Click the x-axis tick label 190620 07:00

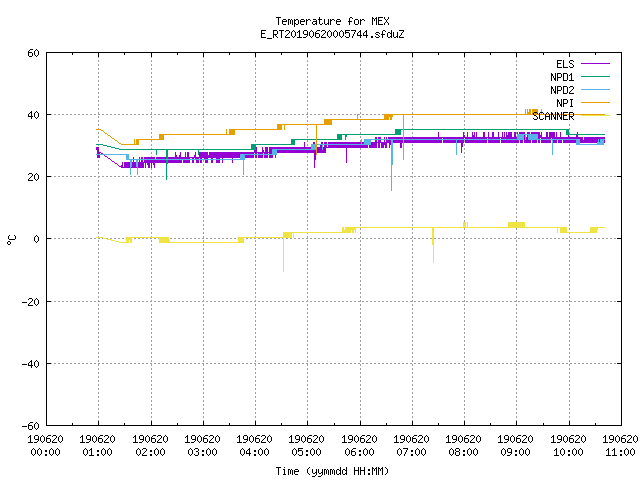(x=411, y=446)
